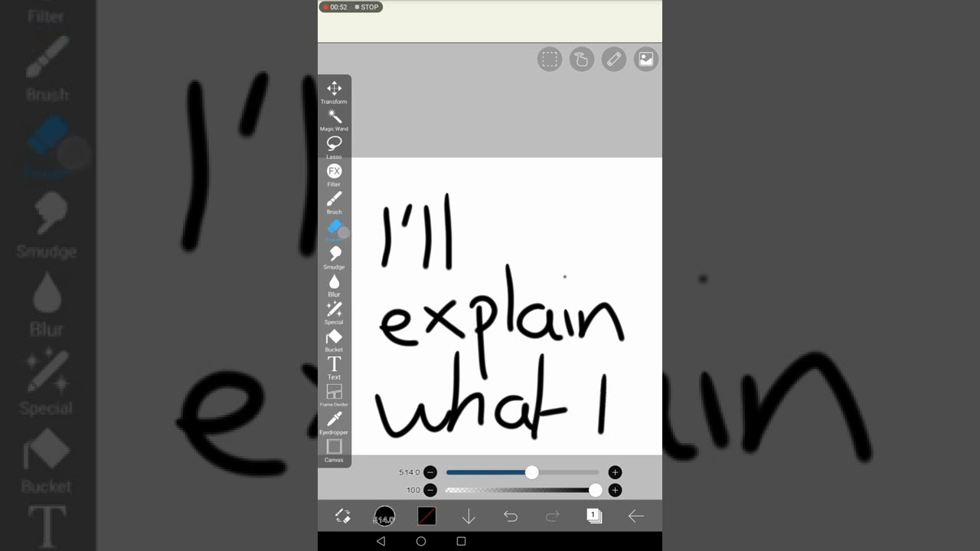The image size is (980, 551).
Task: Open the material image icon
Action: (645, 59)
